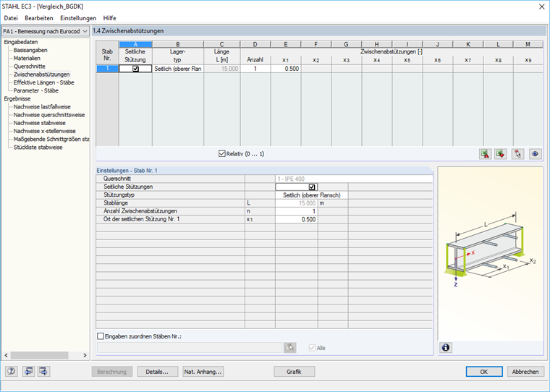Open the FA1 Bemessung nach Eurocode dropdown
The image size is (550, 392).
(x=46, y=31)
